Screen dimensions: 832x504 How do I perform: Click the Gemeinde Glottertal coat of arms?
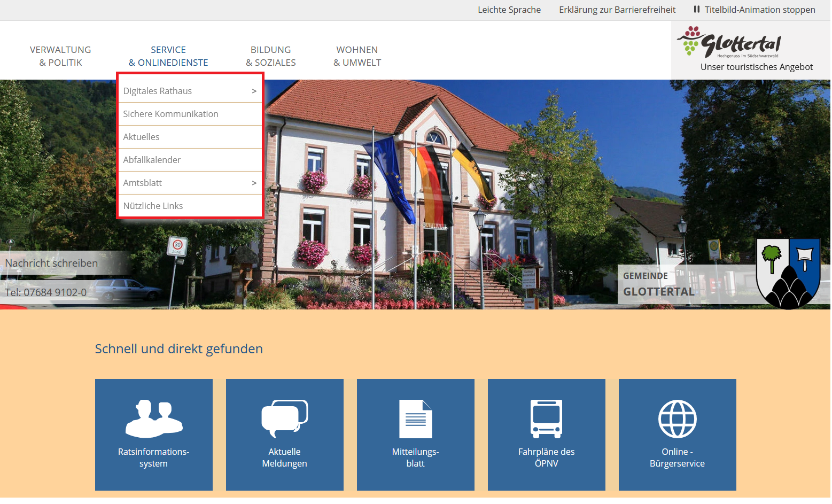coord(788,273)
